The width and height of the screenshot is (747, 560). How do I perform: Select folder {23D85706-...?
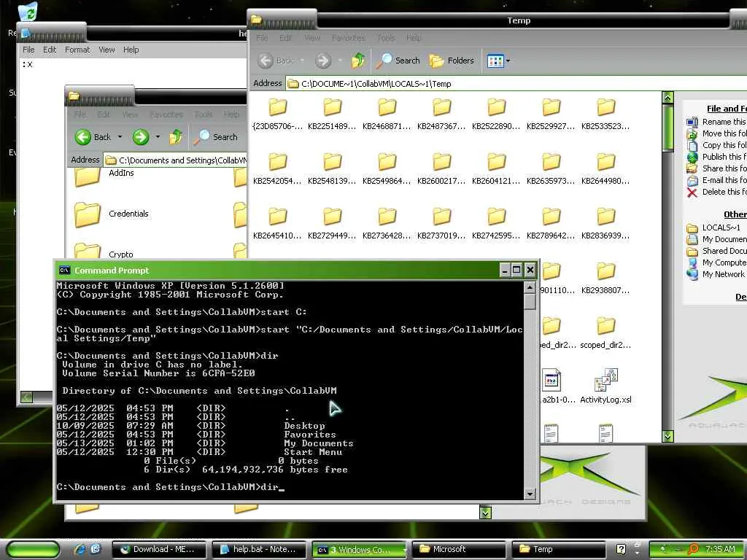tap(278, 114)
